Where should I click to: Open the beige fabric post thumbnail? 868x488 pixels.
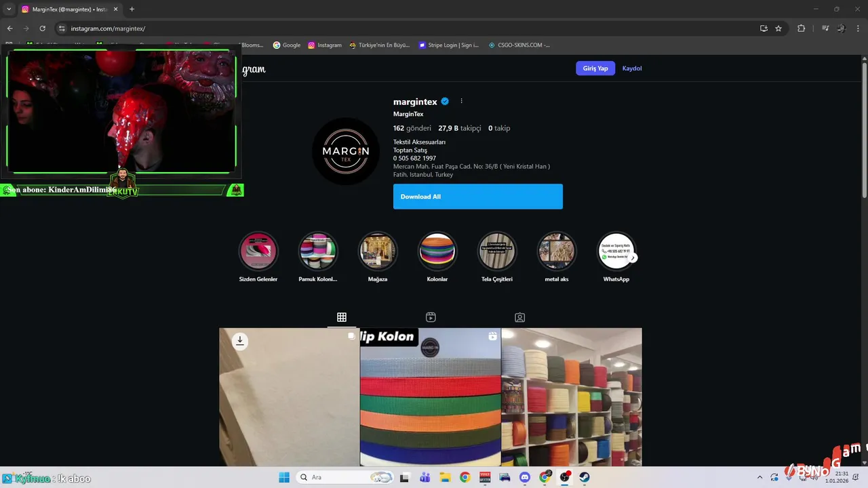pyautogui.click(x=289, y=397)
